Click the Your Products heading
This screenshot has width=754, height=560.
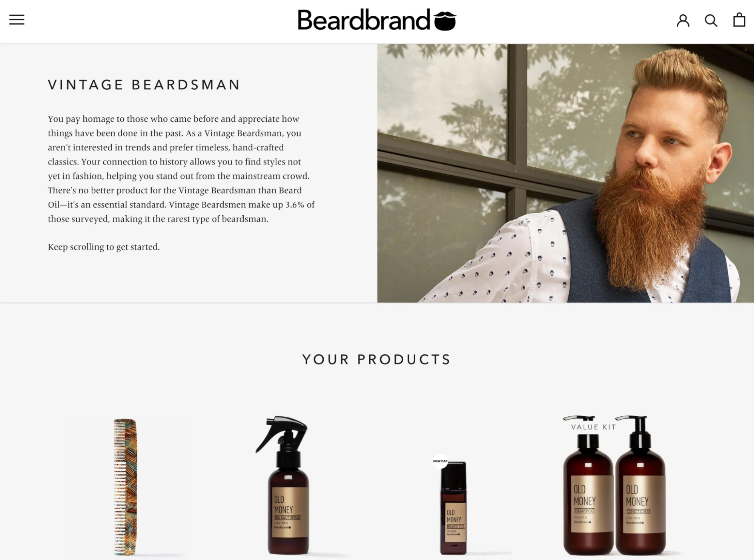click(x=376, y=359)
